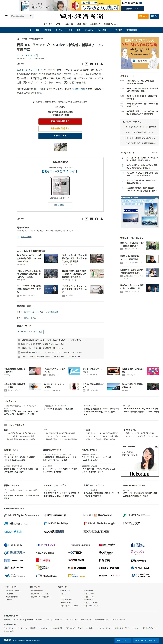Click the NIKKEI Asia logo
The height and width of the screenshot is (644, 163).
pyautogui.click(x=13, y=531)
